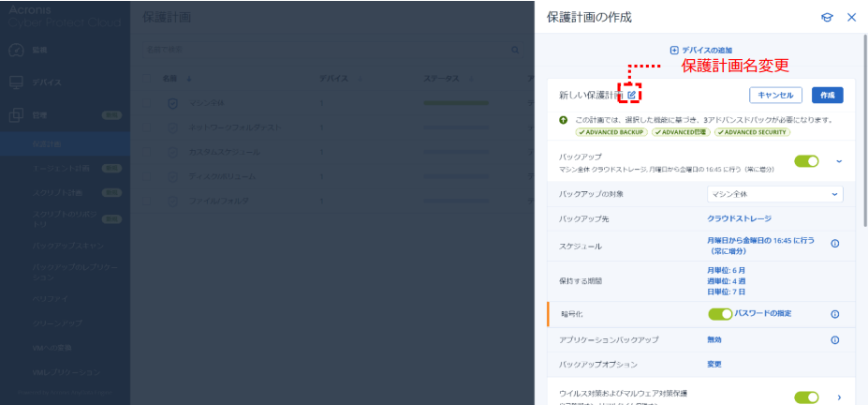Image resolution: width=868 pixels, height=405 pixels.
Task: Turn off the 暗号化 toggle
Action: (719, 314)
